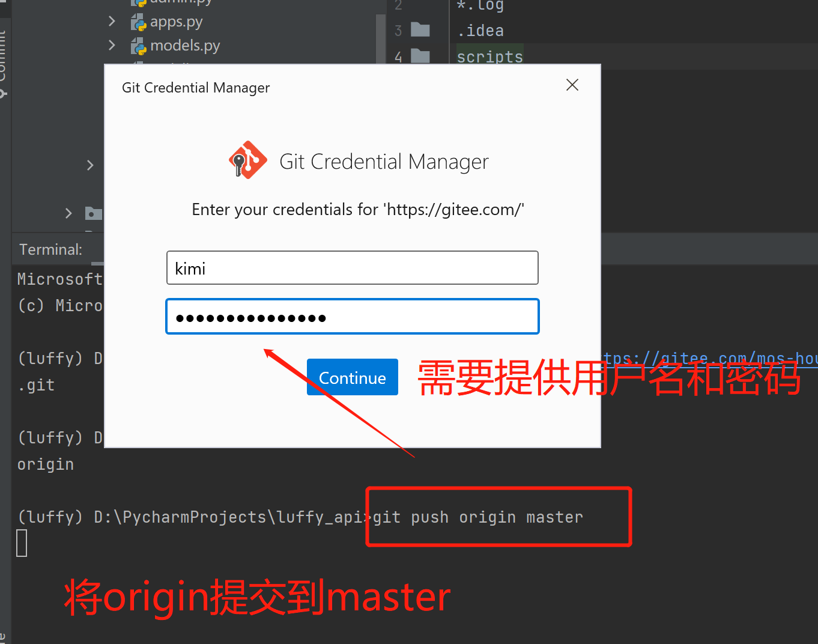Click the terminal line git push origin master

[x=478, y=517]
